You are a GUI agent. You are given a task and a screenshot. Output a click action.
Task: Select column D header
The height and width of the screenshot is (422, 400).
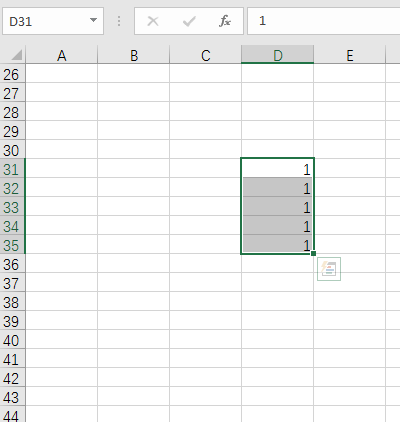coord(278,55)
